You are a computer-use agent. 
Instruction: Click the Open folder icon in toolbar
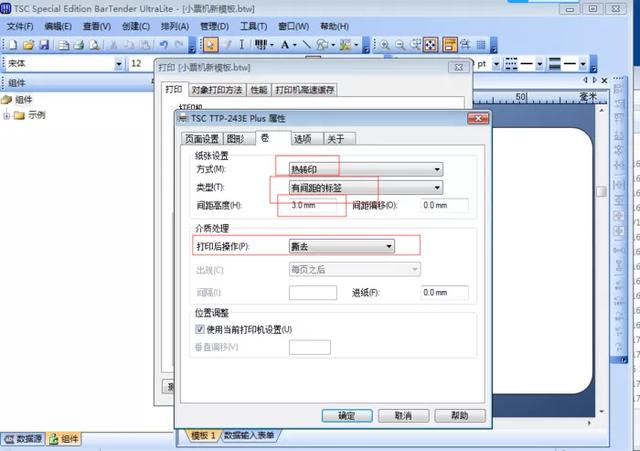coord(28,44)
